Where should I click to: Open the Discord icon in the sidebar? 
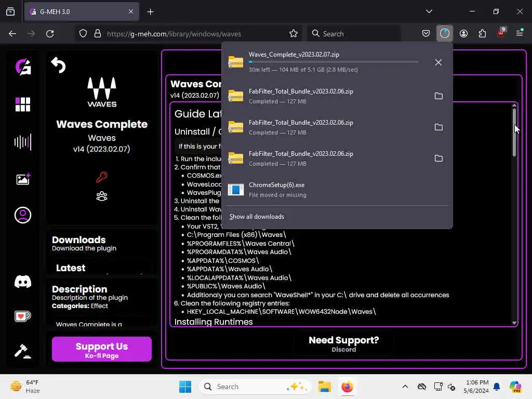[x=23, y=282]
